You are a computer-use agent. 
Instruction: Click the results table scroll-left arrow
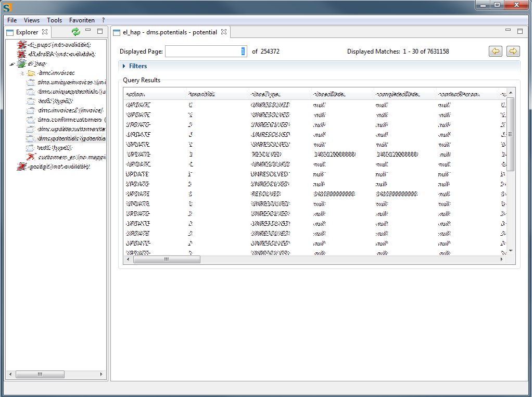[x=128, y=259]
